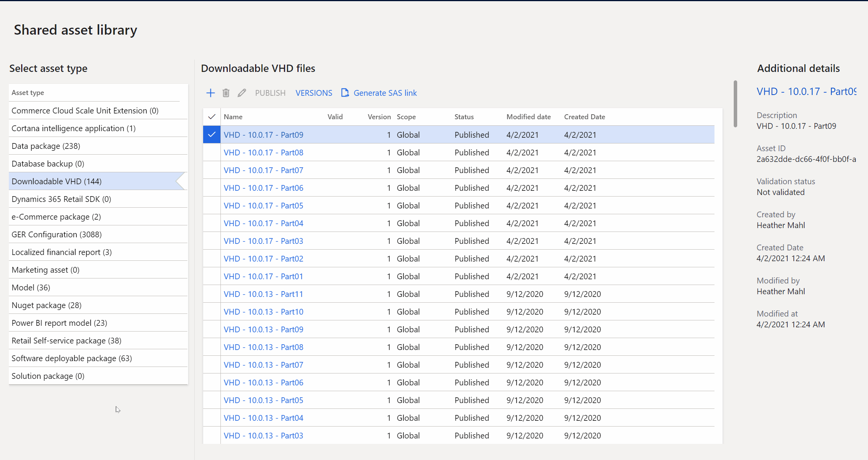Select Data package (238) asset type
868x460 pixels.
tap(46, 146)
